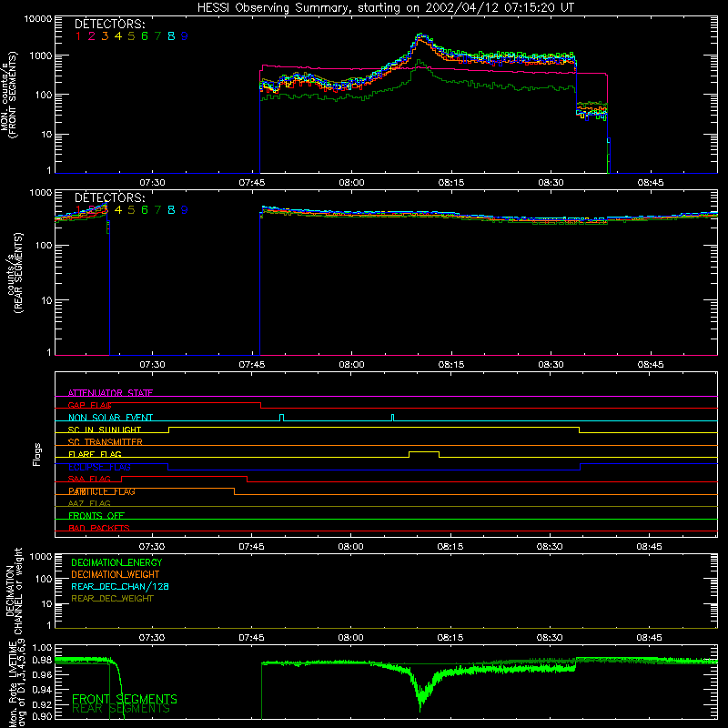Click the second NON_SOLAR_EVENT pulse near 08:06

tap(393, 418)
